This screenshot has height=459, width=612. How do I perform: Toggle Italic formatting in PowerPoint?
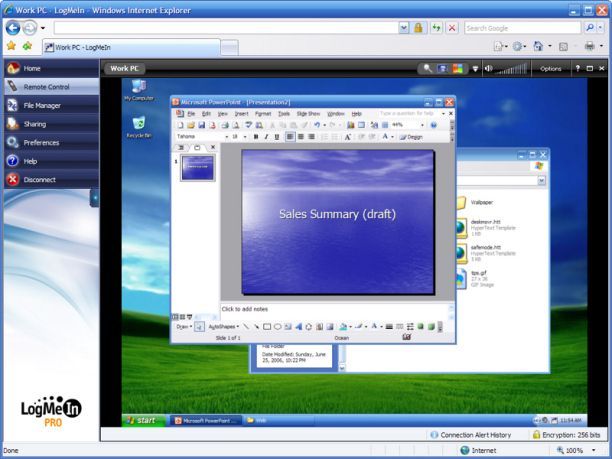(x=266, y=137)
